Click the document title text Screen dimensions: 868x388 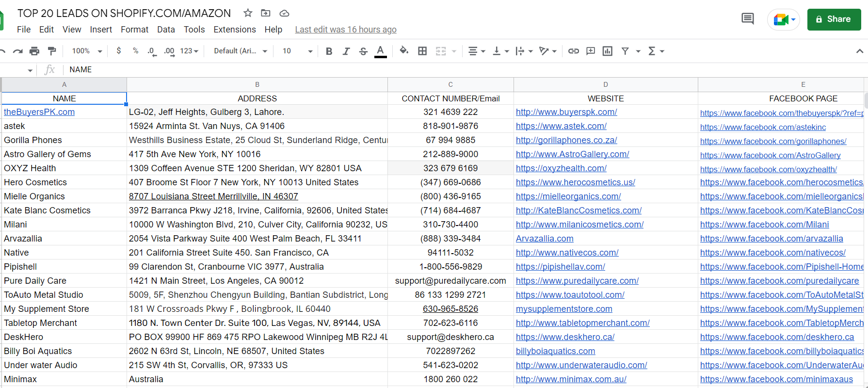point(124,13)
